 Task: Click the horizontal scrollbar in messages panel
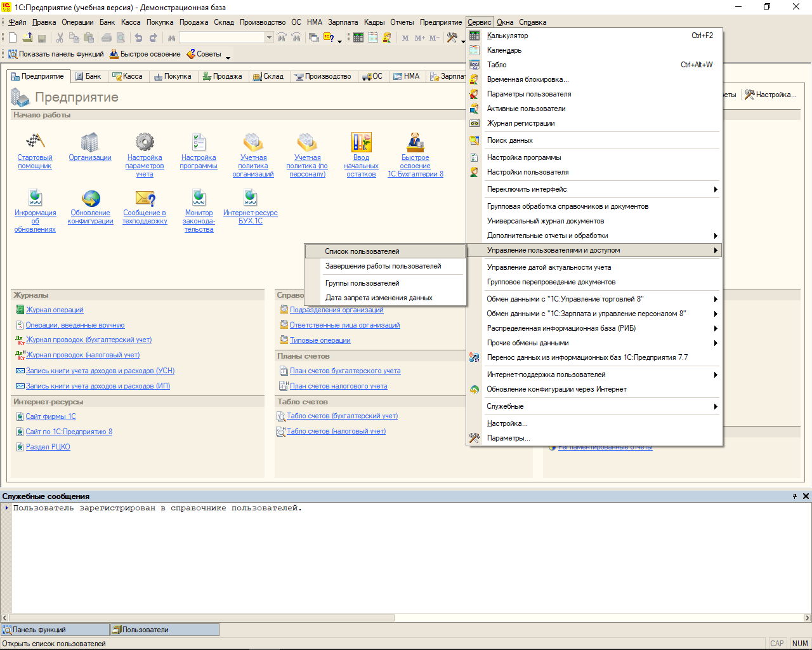click(203, 618)
